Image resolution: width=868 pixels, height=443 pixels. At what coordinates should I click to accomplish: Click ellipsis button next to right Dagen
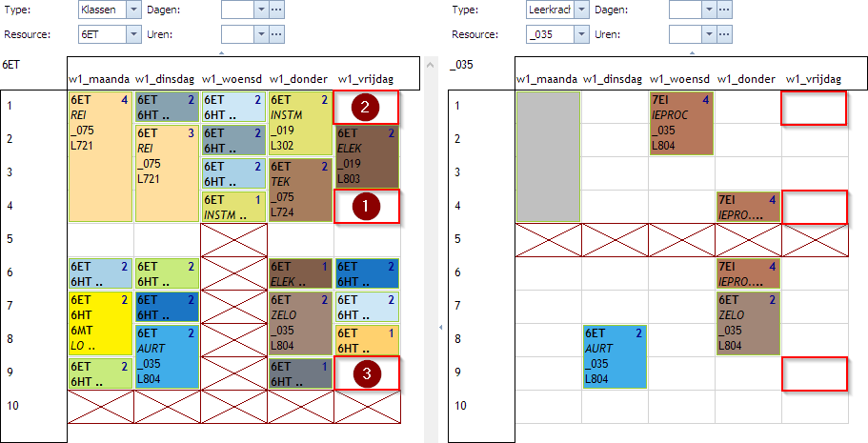coord(725,10)
